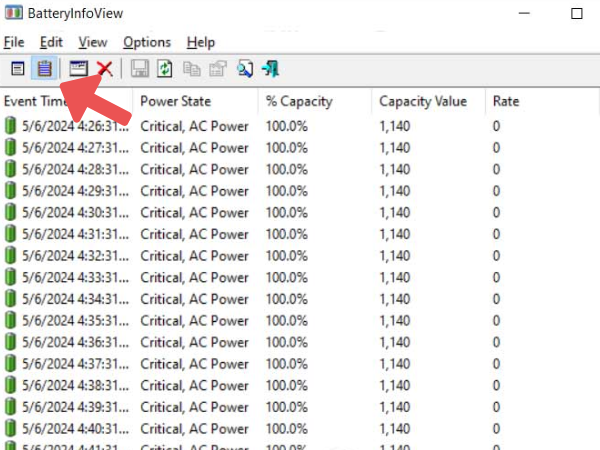Viewport: 600px width, 450px height.
Task: Show the Battery Information view icon
Action: coord(18,69)
